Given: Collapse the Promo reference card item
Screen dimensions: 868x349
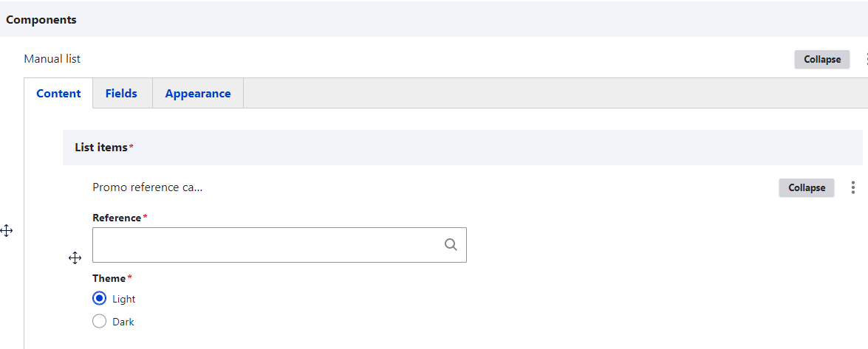Looking at the screenshot, I should 806,187.
